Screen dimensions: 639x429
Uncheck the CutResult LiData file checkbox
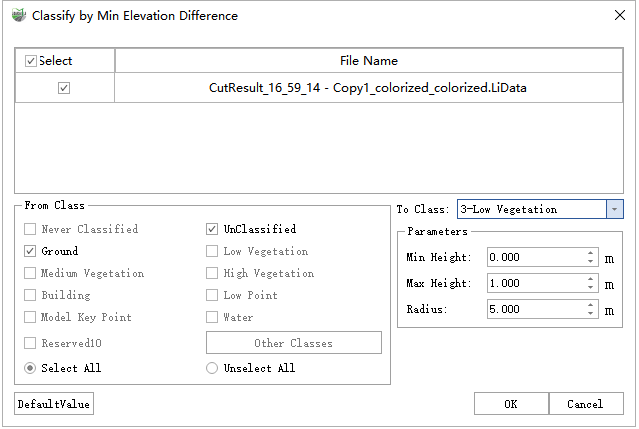64,88
